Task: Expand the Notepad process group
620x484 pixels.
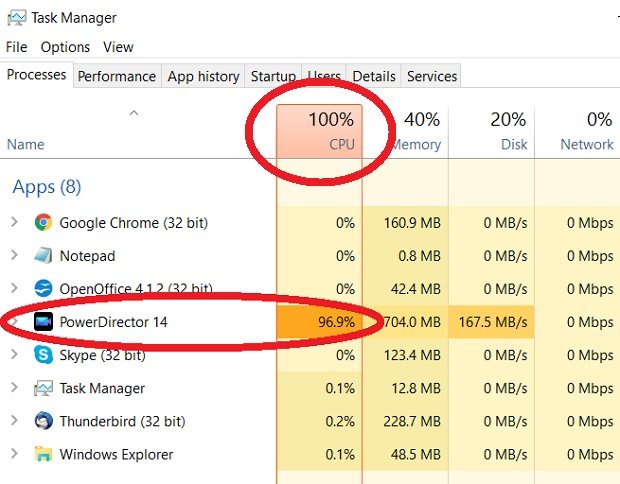Action: [x=15, y=255]
